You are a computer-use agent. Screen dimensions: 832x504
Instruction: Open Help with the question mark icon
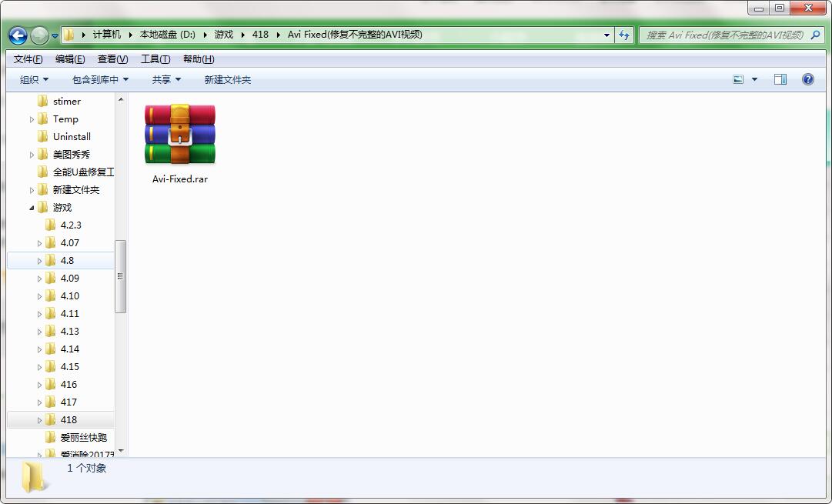tap(807, 79)
